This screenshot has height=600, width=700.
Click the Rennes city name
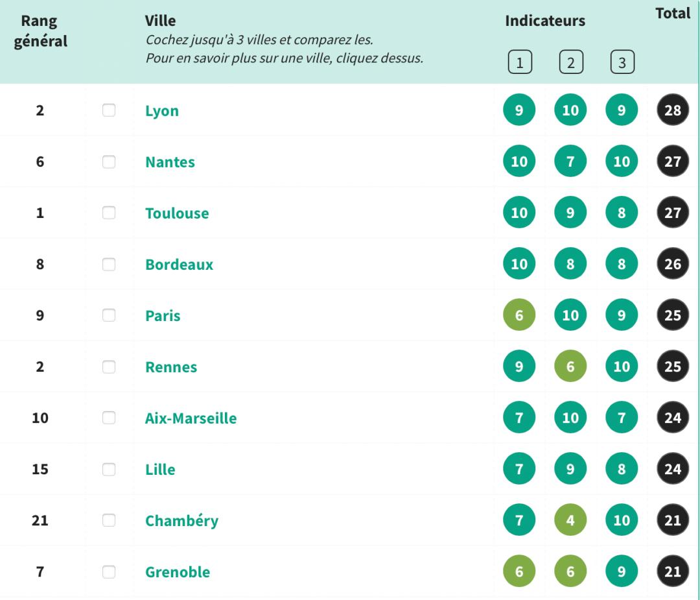[x=171, y=368]
